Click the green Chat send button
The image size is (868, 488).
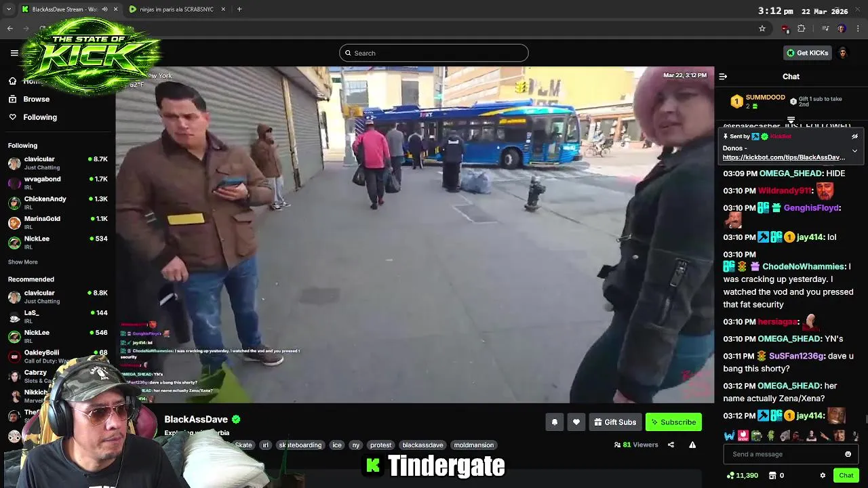tap(846, 476)
